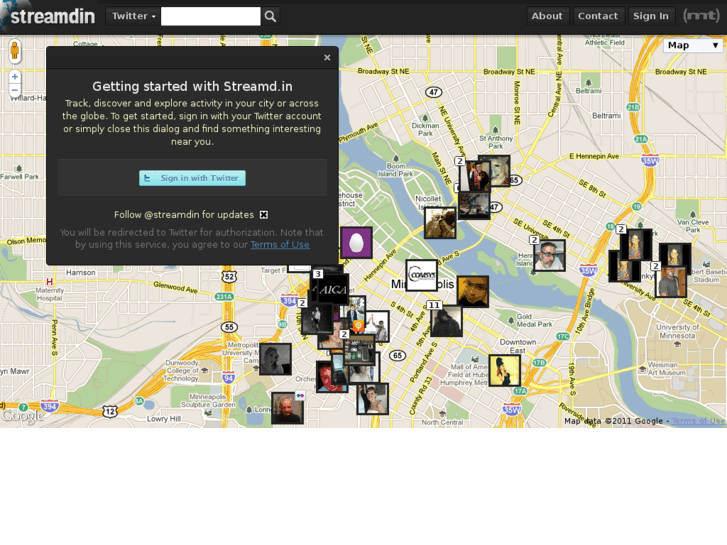Viewport: 727px width, 545px height.
Task: Focus the search input field
Action: click(x=210, y=16)
